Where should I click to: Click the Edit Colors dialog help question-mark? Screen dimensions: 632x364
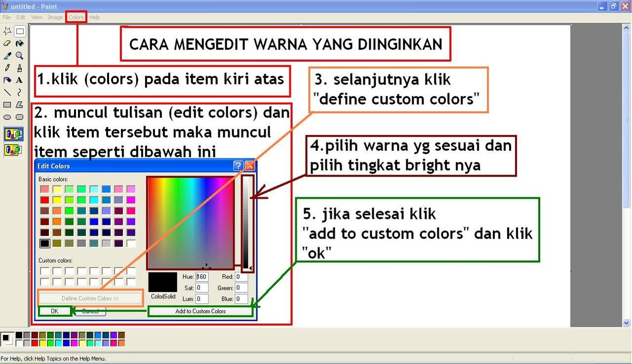point(238,166)
